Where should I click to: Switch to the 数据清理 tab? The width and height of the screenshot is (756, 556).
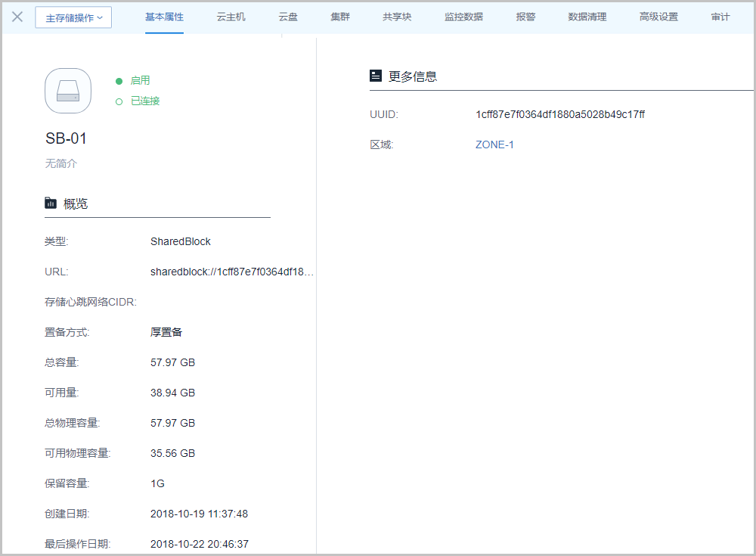[587, 17]
